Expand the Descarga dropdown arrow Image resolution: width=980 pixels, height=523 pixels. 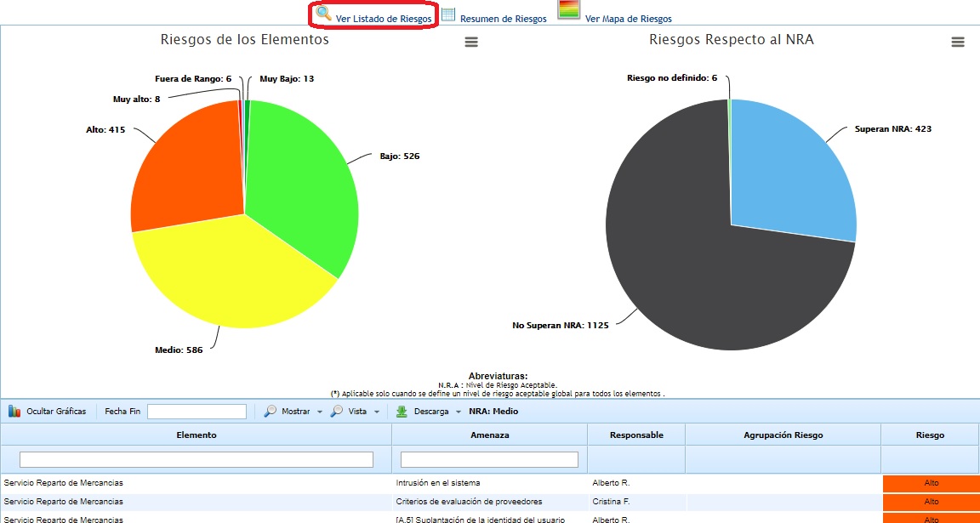click(459, 412)
